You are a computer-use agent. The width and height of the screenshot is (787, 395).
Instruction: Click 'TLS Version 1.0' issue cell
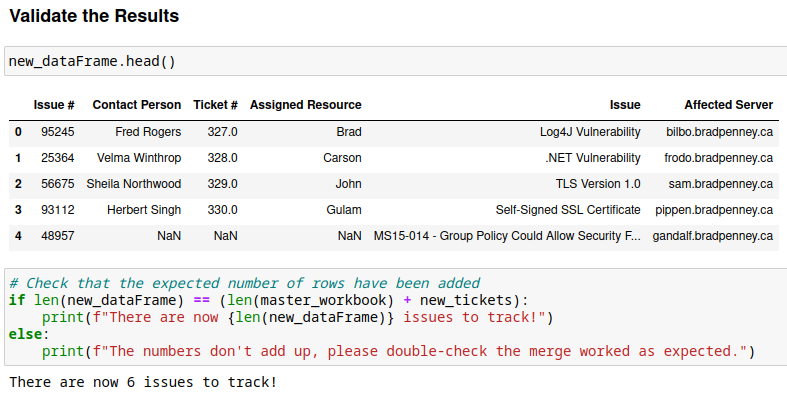coord(598,184)
